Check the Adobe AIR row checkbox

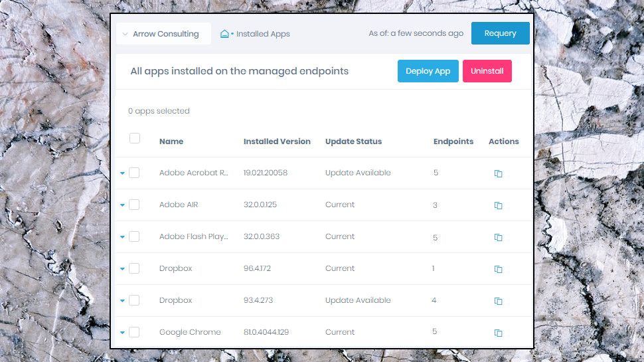pos(134,205)
